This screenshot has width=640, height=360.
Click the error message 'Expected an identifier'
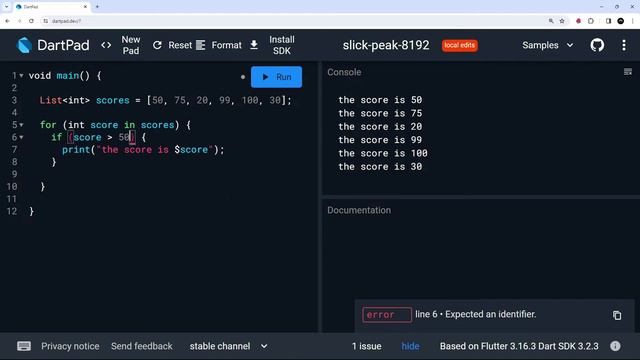pyautogui.click(x=490, y=314)
